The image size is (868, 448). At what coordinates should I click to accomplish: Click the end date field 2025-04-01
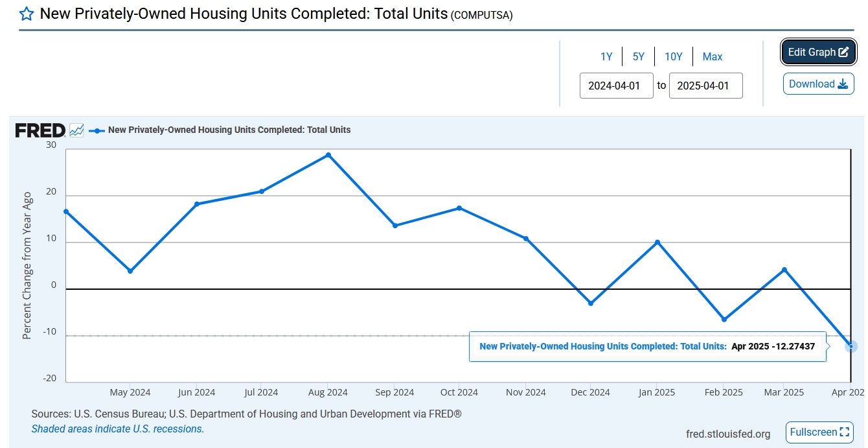[x=705, y=86]
